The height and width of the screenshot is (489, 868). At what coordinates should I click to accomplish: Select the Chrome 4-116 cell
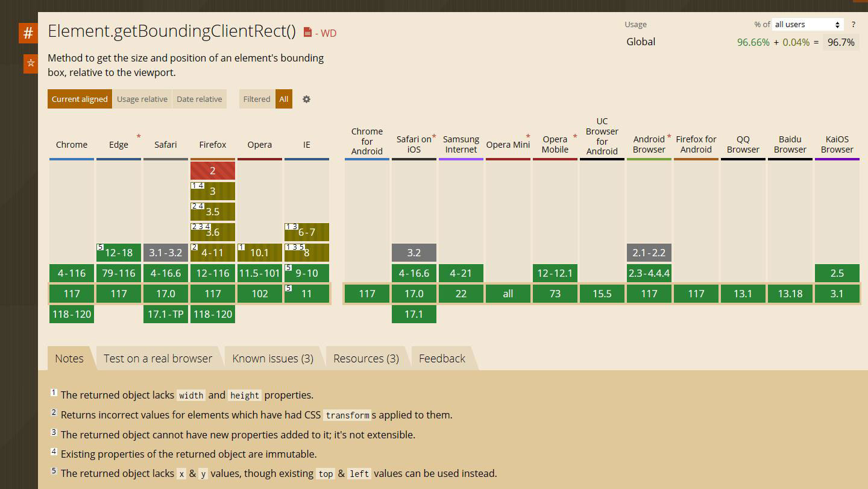click(x=72, y=273)
